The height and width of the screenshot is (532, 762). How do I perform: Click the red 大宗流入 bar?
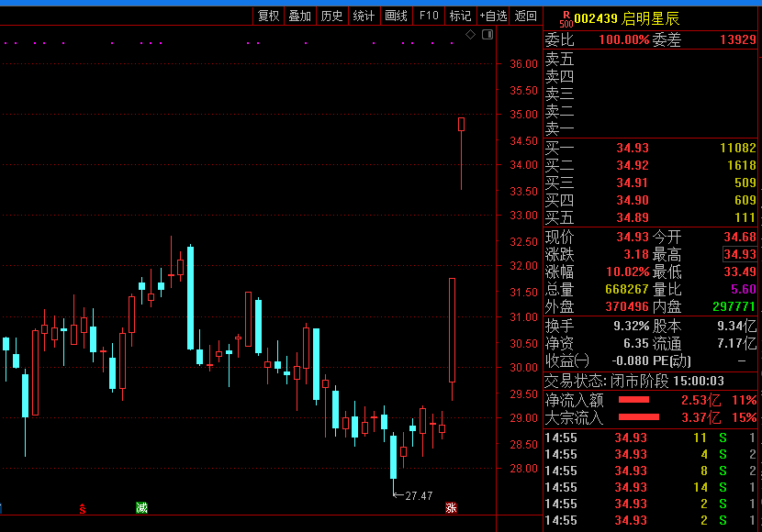639,417
